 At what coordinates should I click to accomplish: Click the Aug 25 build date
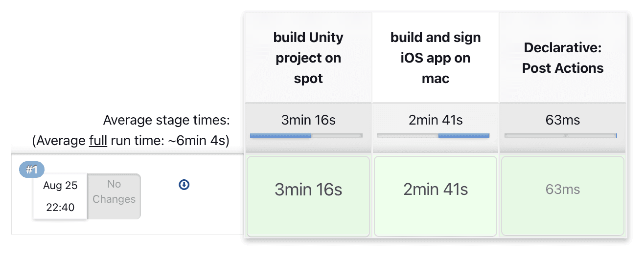point(60,186)
